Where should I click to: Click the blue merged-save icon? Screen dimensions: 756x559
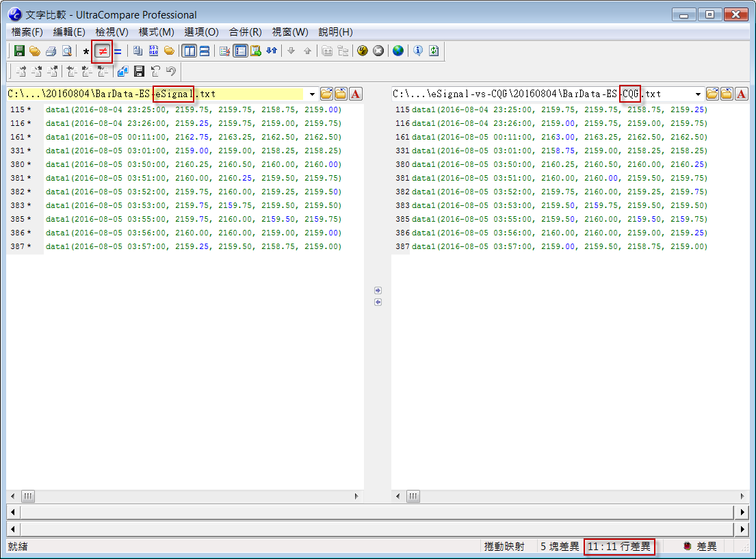tap(123, 71)
